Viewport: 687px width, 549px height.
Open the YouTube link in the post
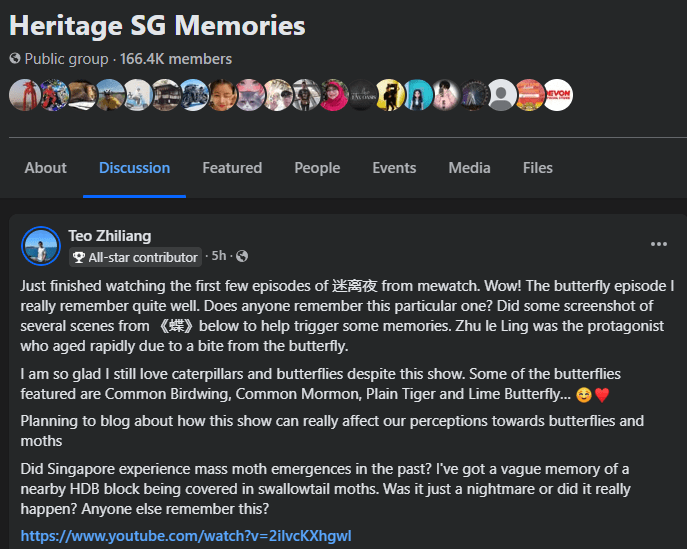pos(186,536)
